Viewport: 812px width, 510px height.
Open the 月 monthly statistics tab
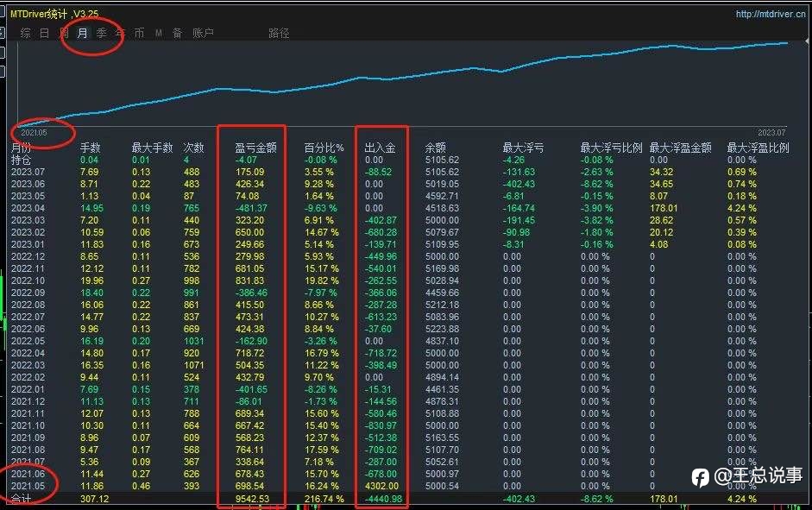pyautogui.click(x=82, y=33)
